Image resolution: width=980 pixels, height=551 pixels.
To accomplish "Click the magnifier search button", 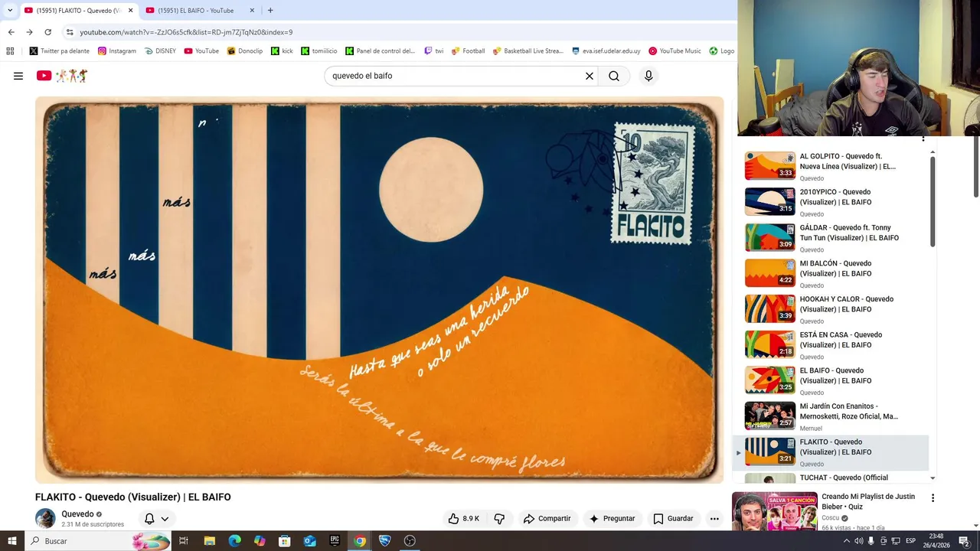I will (614, 76).
